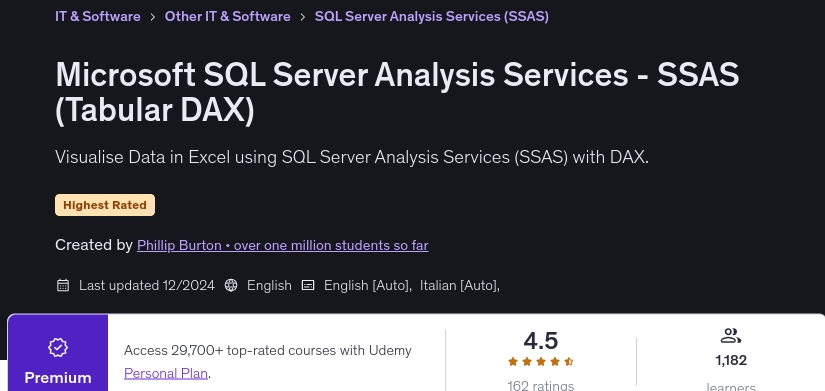Click the closed captions icon
Screen dimensions: 825x391
(308, 285)
